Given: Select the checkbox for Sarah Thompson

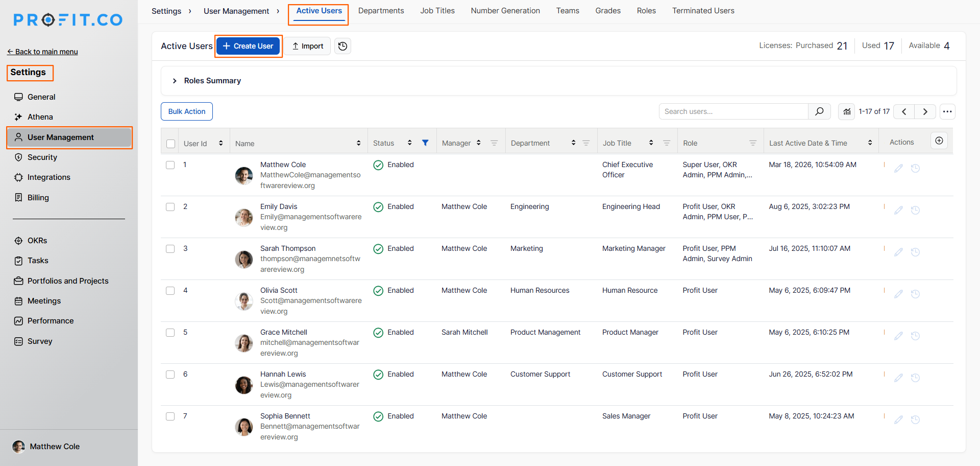Looking at the screenshot, I should click(x=170, y=249).
